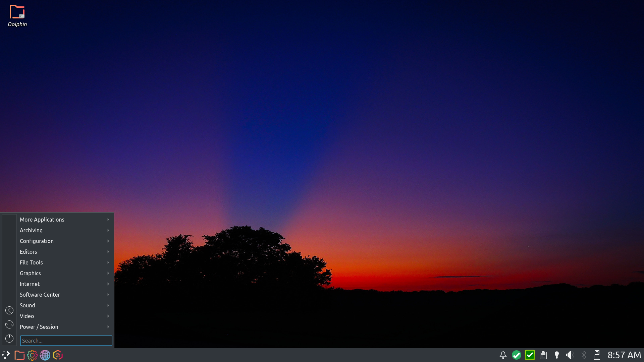Click the lightbulb brightness tray icon
The height and width of the screenshot is (362, 644).
[557, 355]
